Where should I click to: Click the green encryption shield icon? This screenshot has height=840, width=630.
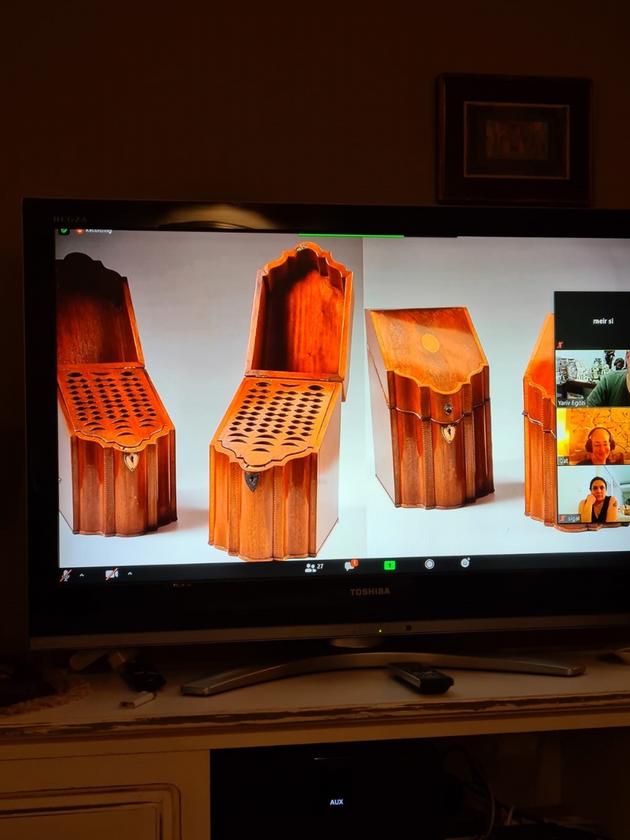point(64,231)
